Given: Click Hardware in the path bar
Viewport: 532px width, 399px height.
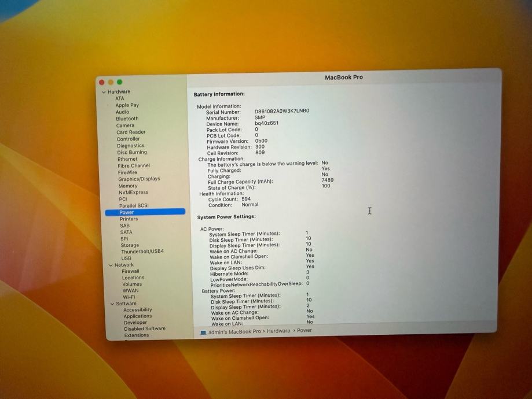Looking at the screenshot, I should [x=278, y=331].
